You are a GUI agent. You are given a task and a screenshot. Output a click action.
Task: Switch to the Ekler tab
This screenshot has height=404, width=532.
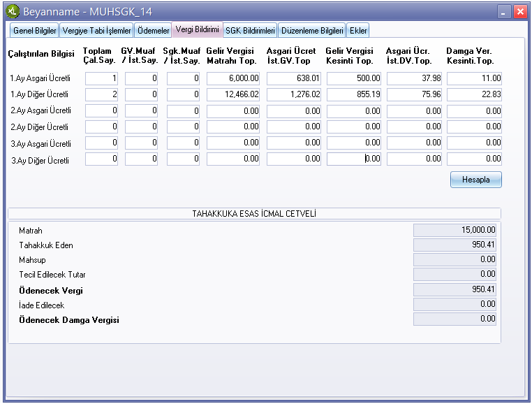358,30
